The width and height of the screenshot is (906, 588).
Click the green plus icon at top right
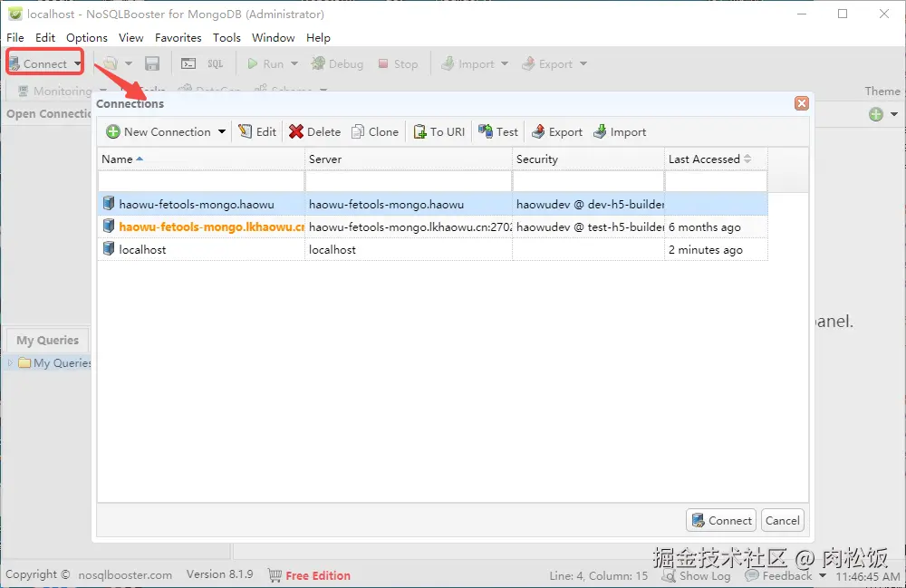click(876, 114)
